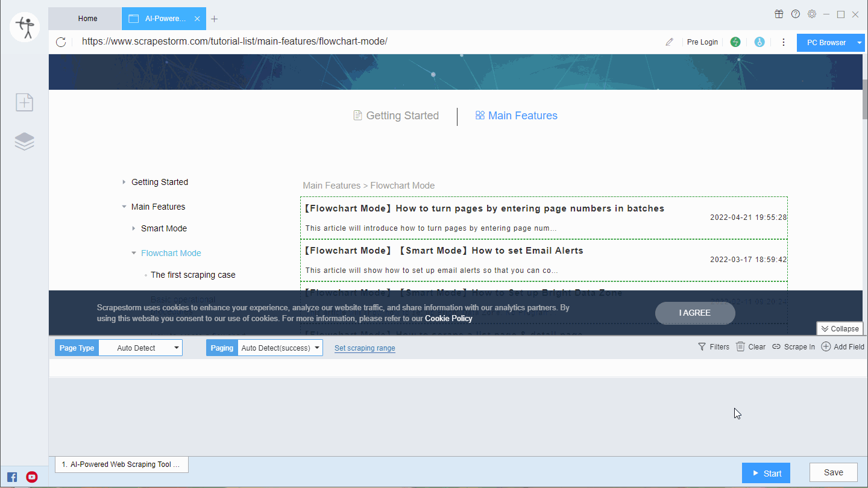
Task: Open the three-dot browser menu
Action: tap(783, 42)
